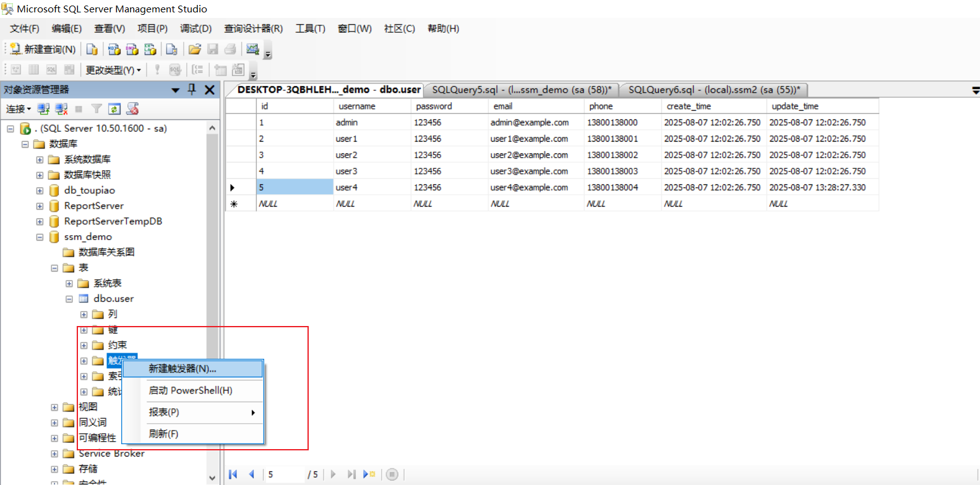The height and width of the screenshot is (485, 980).
Task: Click the Filter funnel icon in Object Explorer
Action: (97, 109)
